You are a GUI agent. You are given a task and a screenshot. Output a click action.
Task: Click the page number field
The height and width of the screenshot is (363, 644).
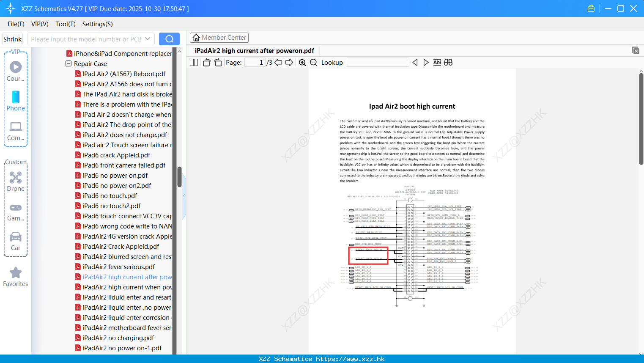[255, 62]
